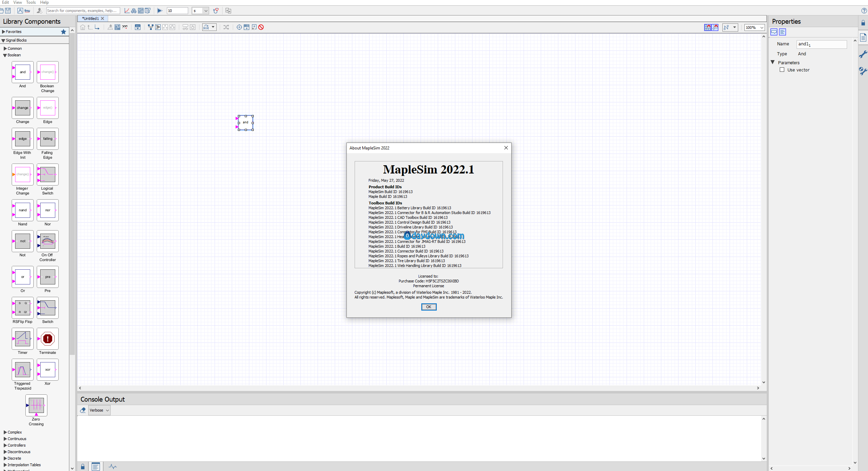Enable the Use vector checkbox
Viewport: 868px width, 471px height.
coord(782,70)
